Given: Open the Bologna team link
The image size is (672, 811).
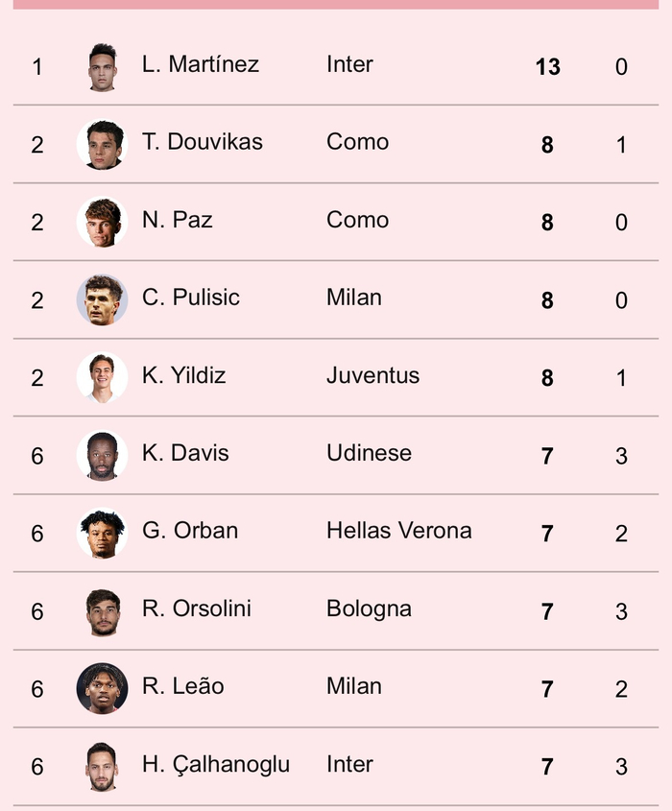Looking at the screenshot, I should tap(369, 608).
